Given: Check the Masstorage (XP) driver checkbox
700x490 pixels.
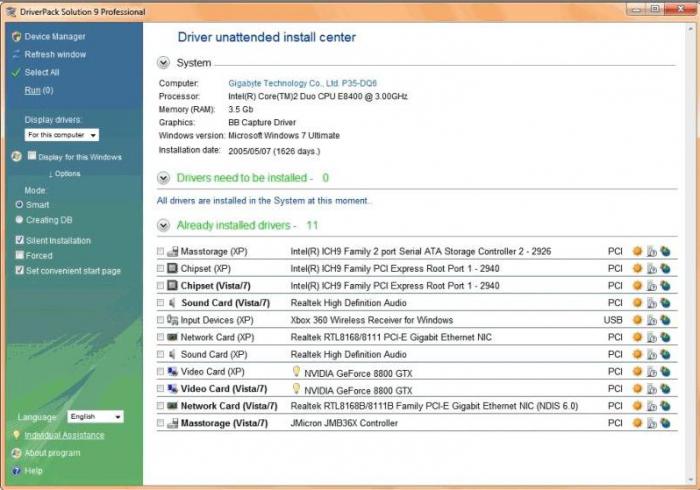Looking at the screenshot, I should point(160,251).
